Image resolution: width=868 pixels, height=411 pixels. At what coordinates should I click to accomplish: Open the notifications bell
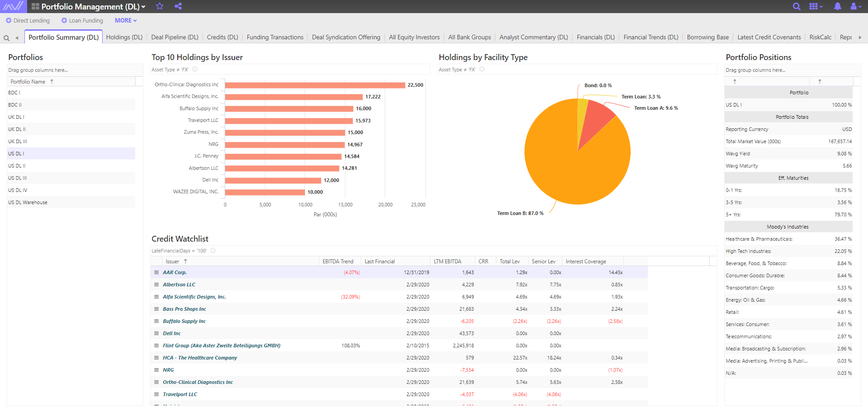click(x=838, y=6)
